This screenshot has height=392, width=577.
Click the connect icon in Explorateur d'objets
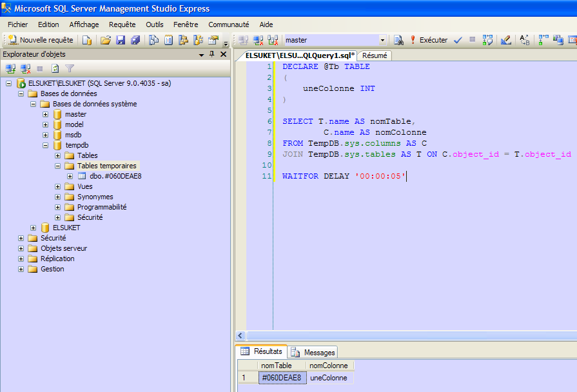(10, 68)
